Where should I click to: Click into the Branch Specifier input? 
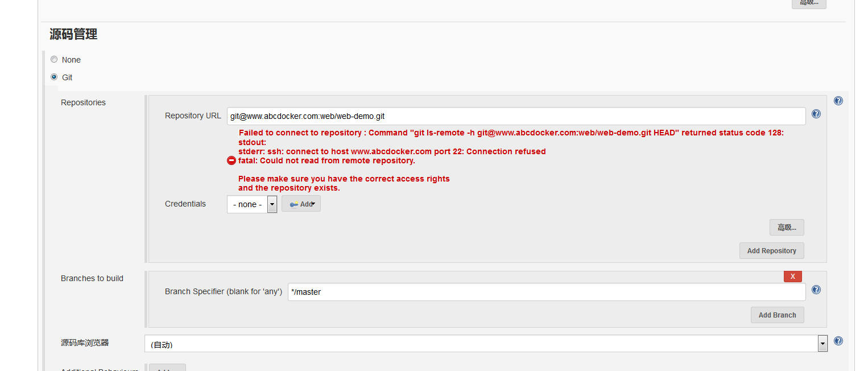point(546,292)
